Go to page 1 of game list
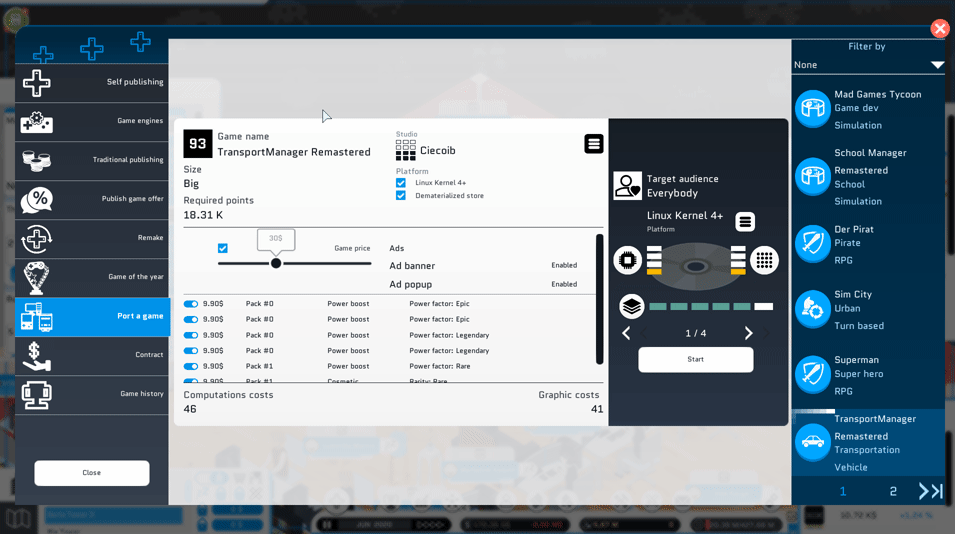 pyautogui.click(x=843, y=491)
